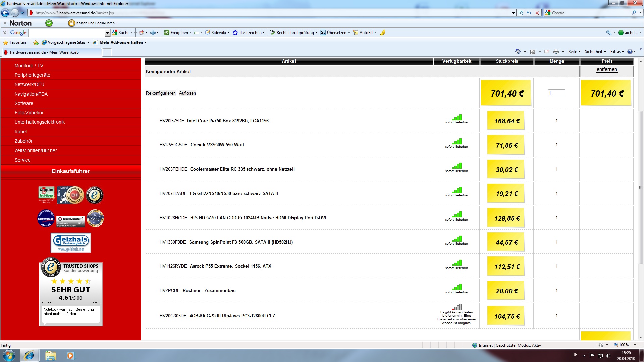Image resolution: width=644 pixels, height=362 pixels.
Task: Click the Auflösen button
Action: point(187,93)
